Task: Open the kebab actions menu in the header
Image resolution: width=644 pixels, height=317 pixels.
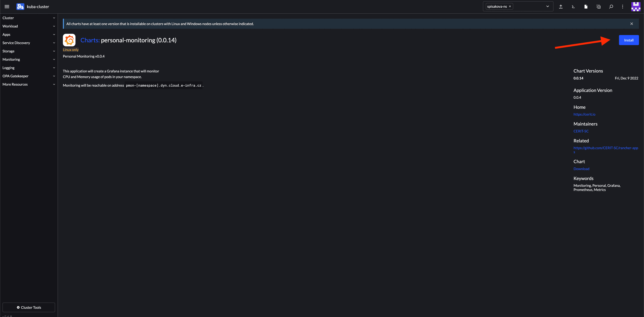Action: coord(623,7)
